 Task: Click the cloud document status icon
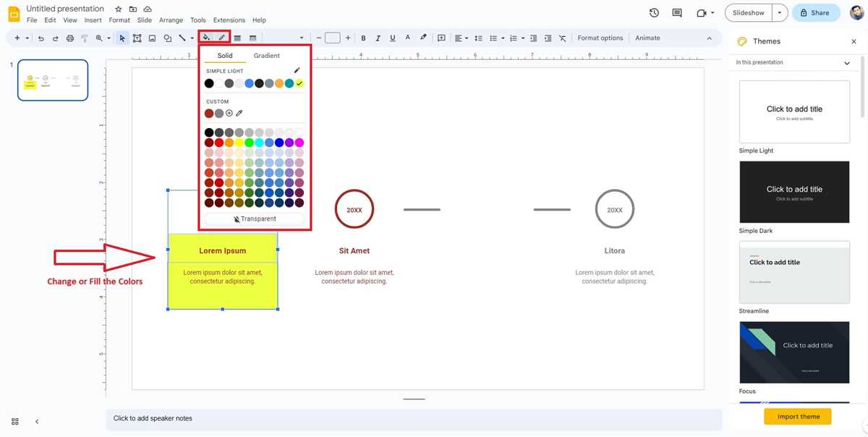148,9
